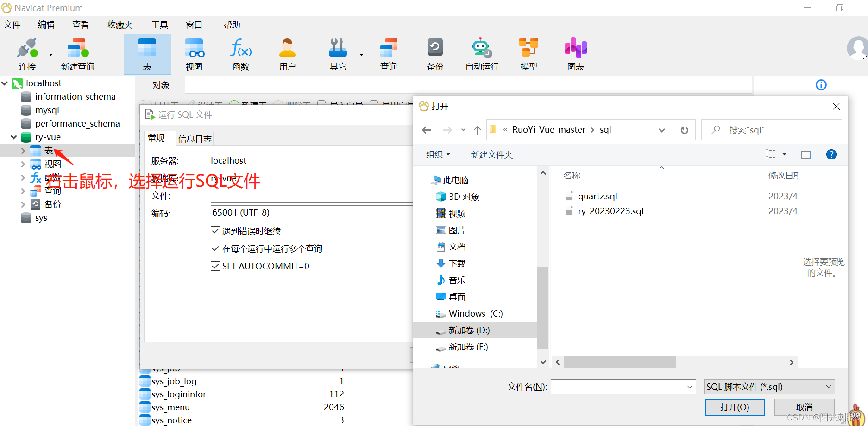
Task: Select the View (视图) toolbar icon
Action: click(194, 54)
